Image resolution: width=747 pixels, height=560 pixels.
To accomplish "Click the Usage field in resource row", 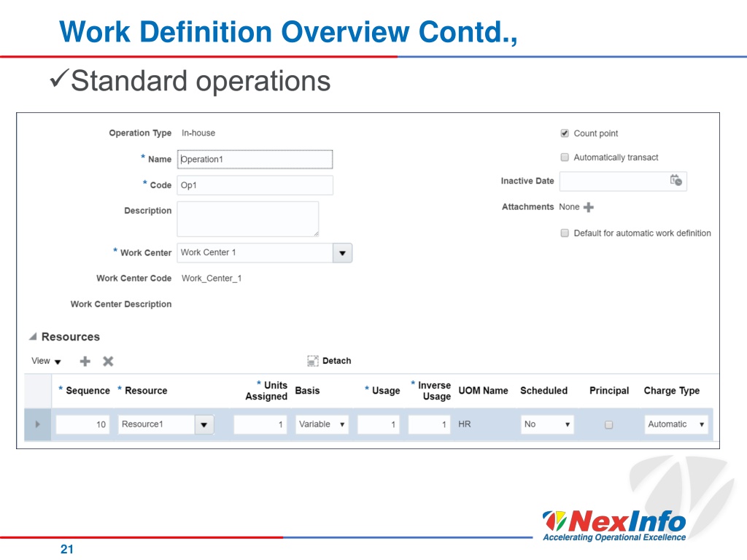I will tap(379, 424).
